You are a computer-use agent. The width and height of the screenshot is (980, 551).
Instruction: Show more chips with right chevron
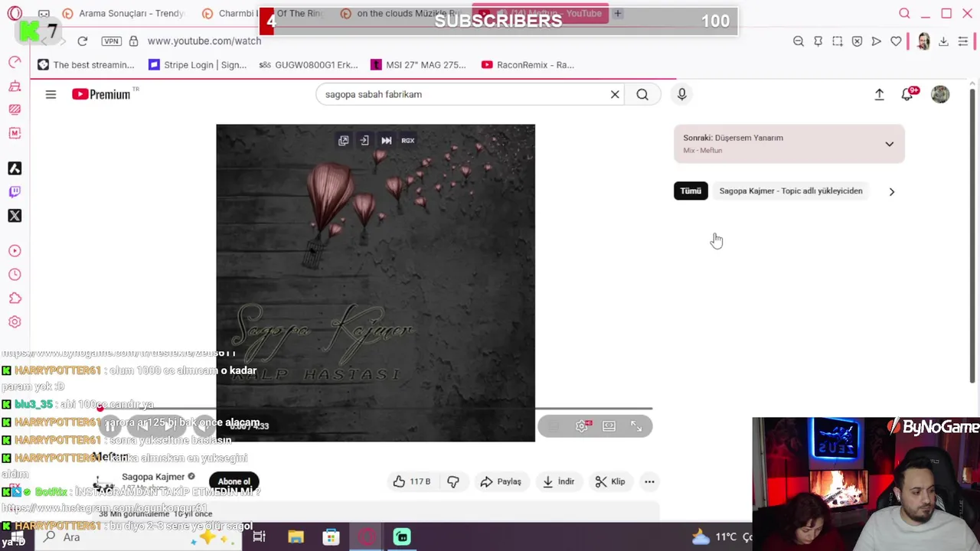[x=891, y=191]
